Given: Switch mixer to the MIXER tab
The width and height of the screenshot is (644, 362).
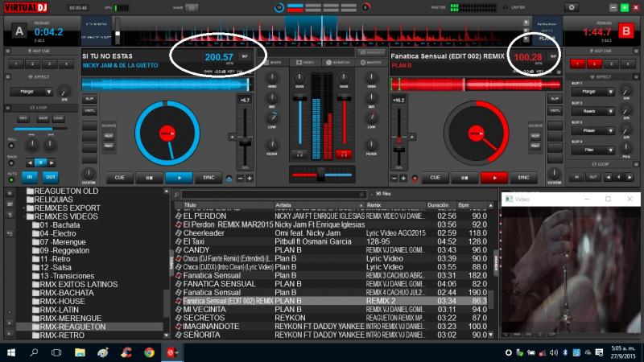Looking at the screenshot, I should [x=273, y=63].
